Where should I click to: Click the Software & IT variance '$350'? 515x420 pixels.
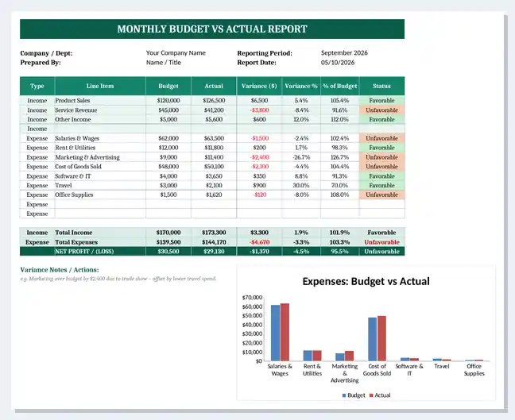click(259, 176)
